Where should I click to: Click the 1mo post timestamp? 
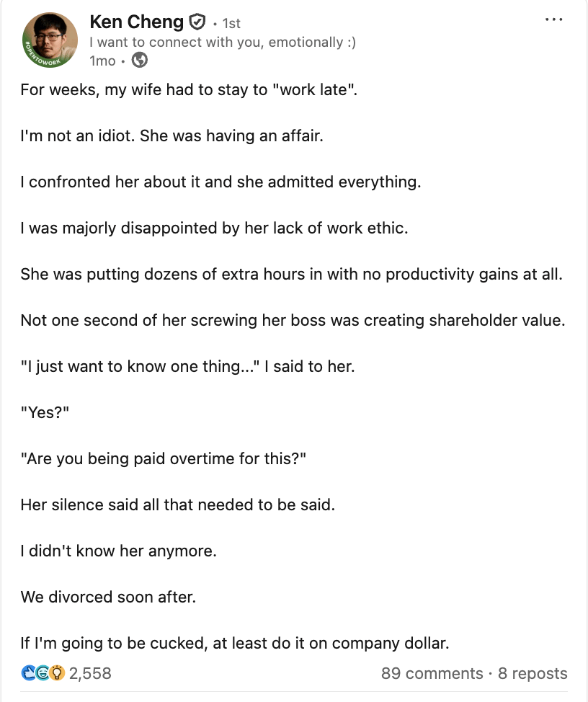pos(102,61)
